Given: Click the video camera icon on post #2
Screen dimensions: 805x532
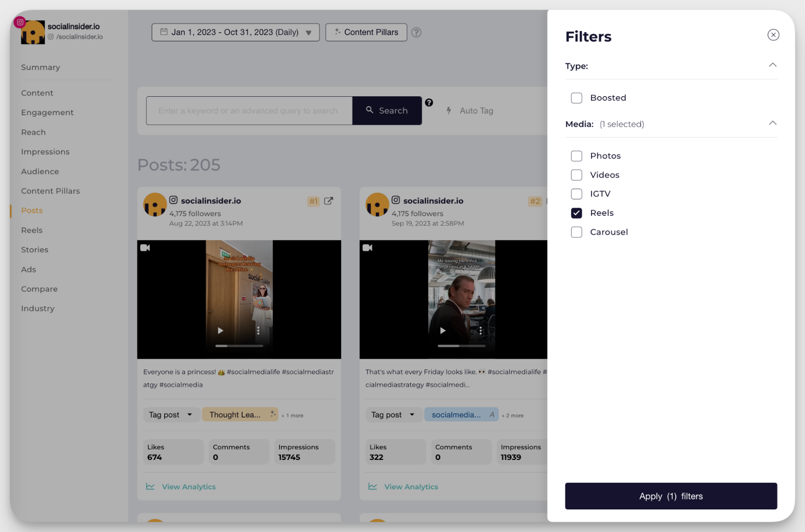Looking at the screenshot, I should (x=367, y=248).
